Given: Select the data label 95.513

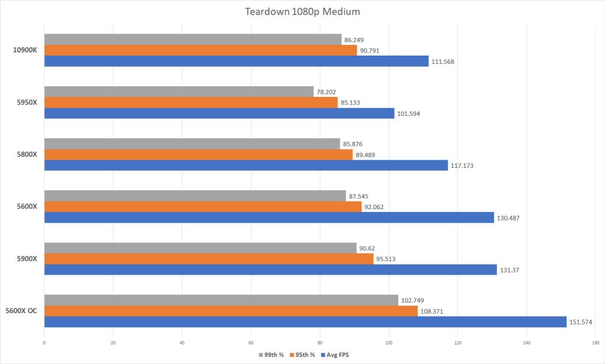Looking at the screenshot, I should click(386, 259).
